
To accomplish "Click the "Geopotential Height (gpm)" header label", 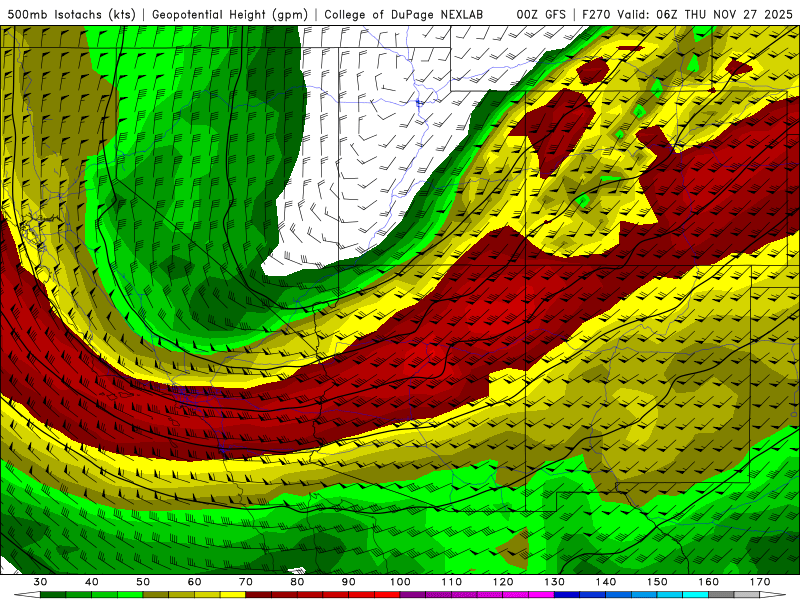I will 230,14.
